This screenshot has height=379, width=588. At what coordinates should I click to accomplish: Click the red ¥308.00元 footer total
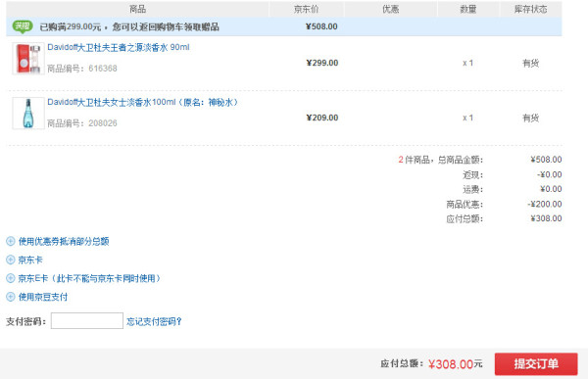click(x=456, y=363)
